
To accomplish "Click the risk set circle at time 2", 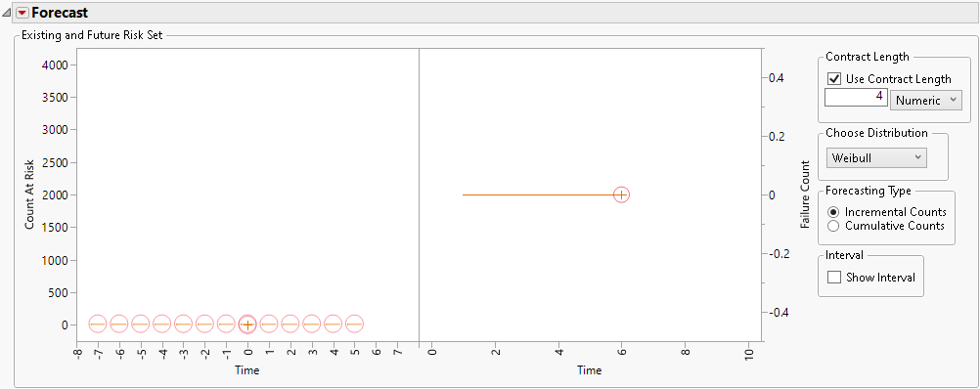I will [x=290, y=324].
